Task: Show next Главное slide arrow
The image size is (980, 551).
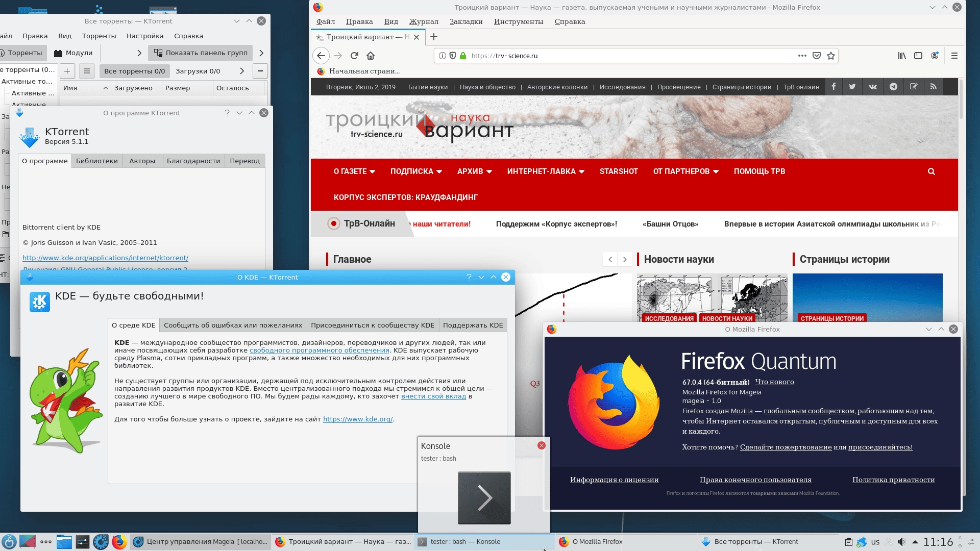Action: pyautogui.click(x=625, y=259)
